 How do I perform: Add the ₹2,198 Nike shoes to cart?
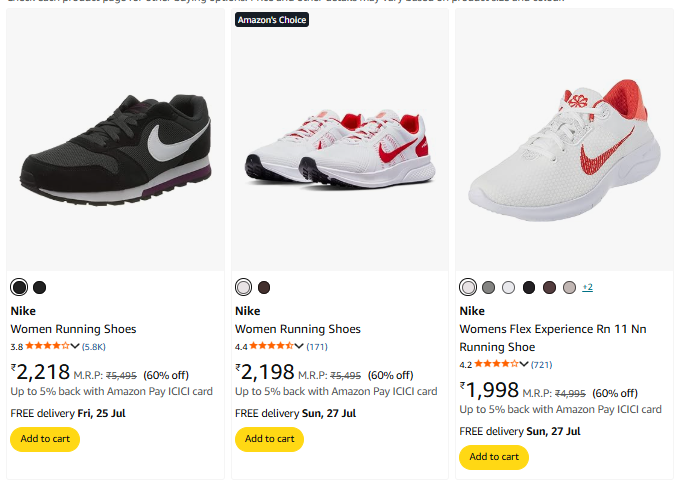coord(269,439)
